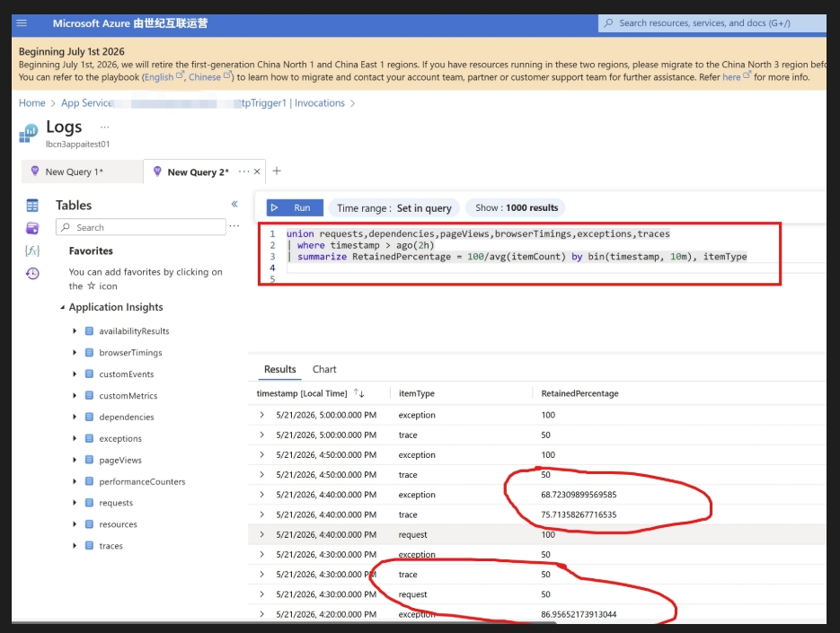This screenshot has width=840, height=633.
Task: Expand traces table node
Action: click(75, 546)
